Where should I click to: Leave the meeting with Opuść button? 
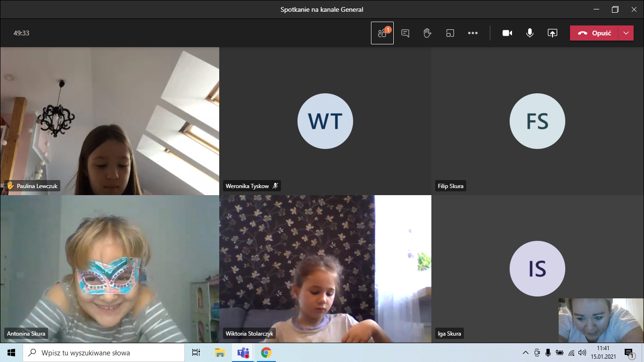594,33
